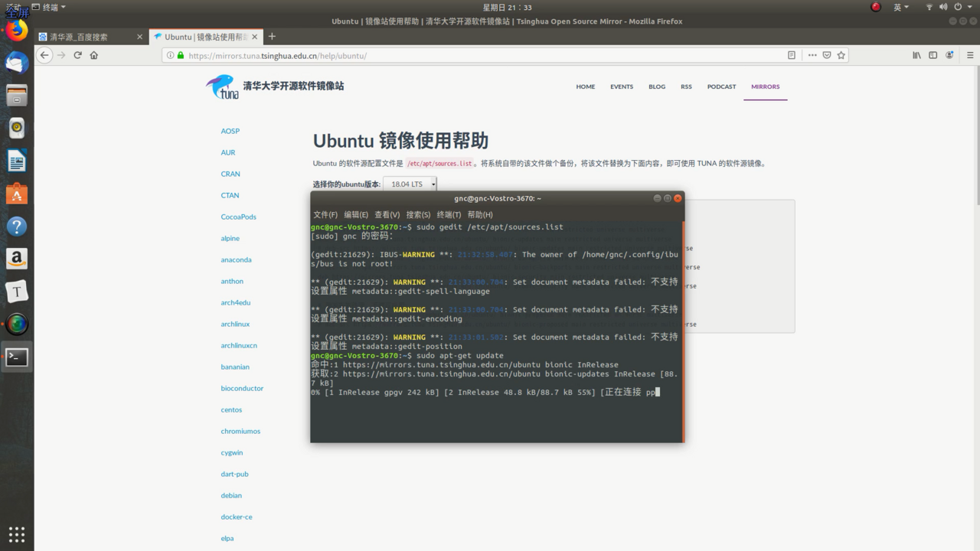Screen dimensions: 980x551
Task: Open the 终端(T) terminal menu
Action: tap(448, 215)
